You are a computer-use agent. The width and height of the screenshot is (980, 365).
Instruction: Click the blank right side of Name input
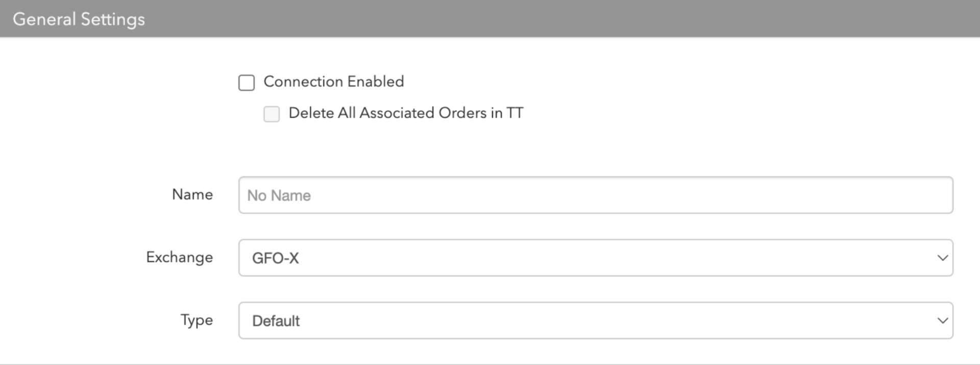766,195
